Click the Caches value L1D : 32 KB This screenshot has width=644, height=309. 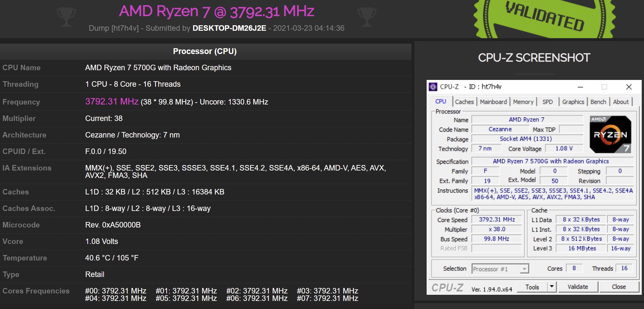(155, 192)
